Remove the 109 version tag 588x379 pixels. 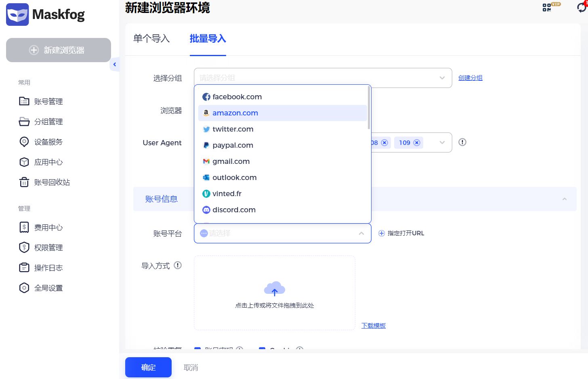pyautogui.click(x=417, y=142)
